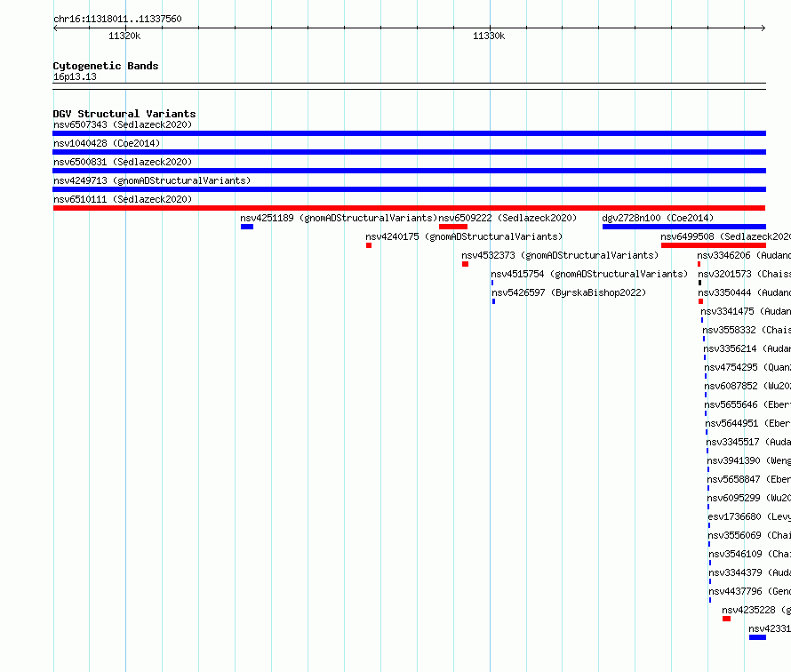This screenshot has height=672, width=791.
Task: Select the esv1736680 variant label
Action: [x=749, y=516]
